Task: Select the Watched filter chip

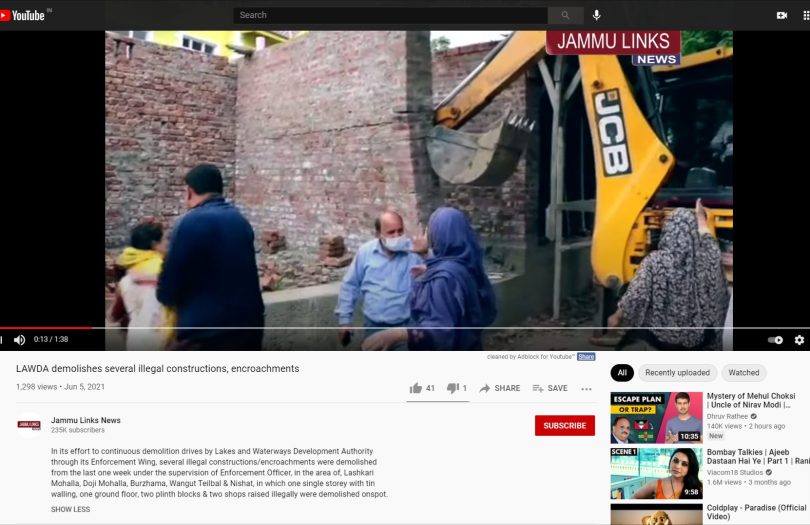Action: [x=743, y=373]
